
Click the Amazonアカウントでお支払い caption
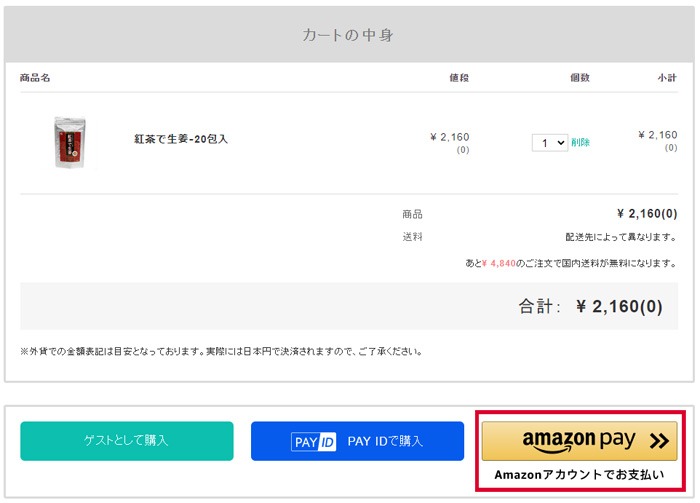tap(579, 475)
